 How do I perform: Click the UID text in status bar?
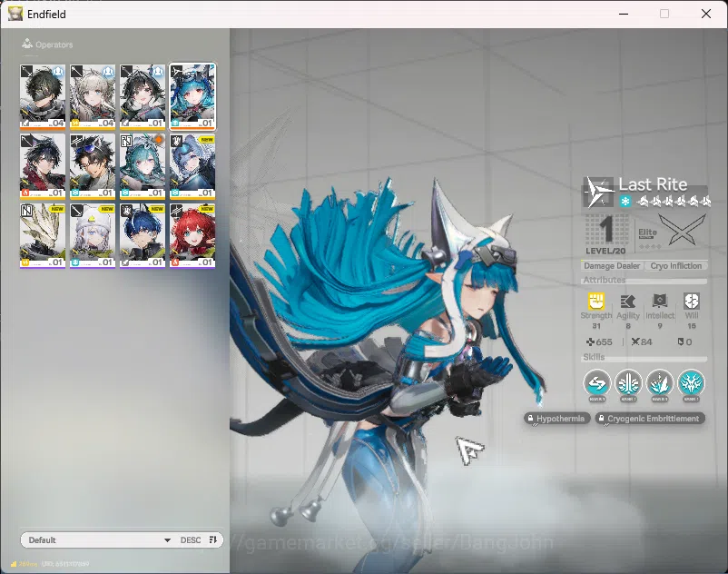pyautogui.click(x=65, y=564)
